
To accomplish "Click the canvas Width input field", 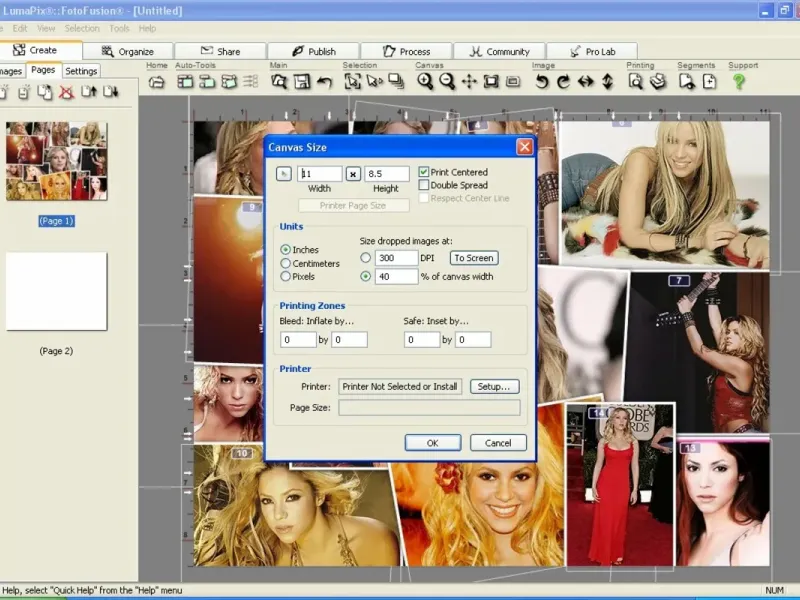I will click(320, 173).
